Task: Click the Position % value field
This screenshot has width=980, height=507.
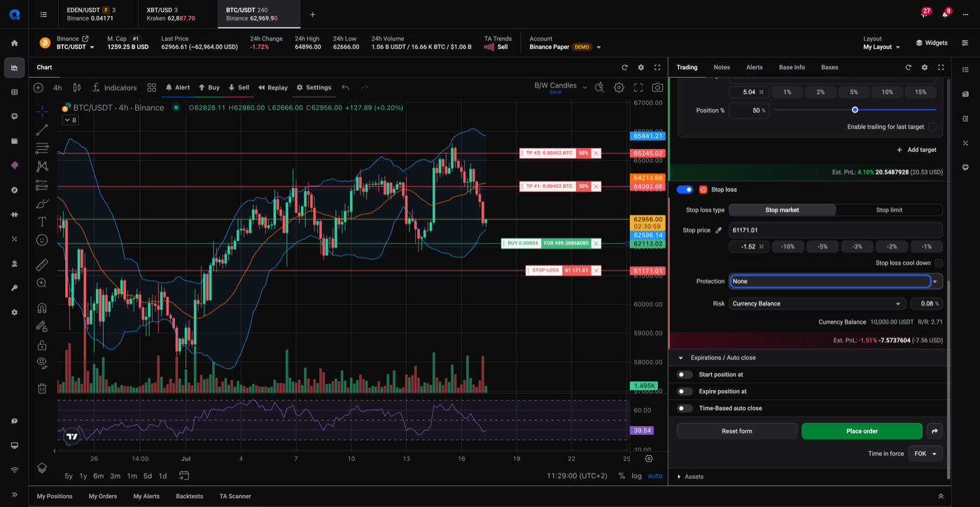Action: [x=749, y=111]
